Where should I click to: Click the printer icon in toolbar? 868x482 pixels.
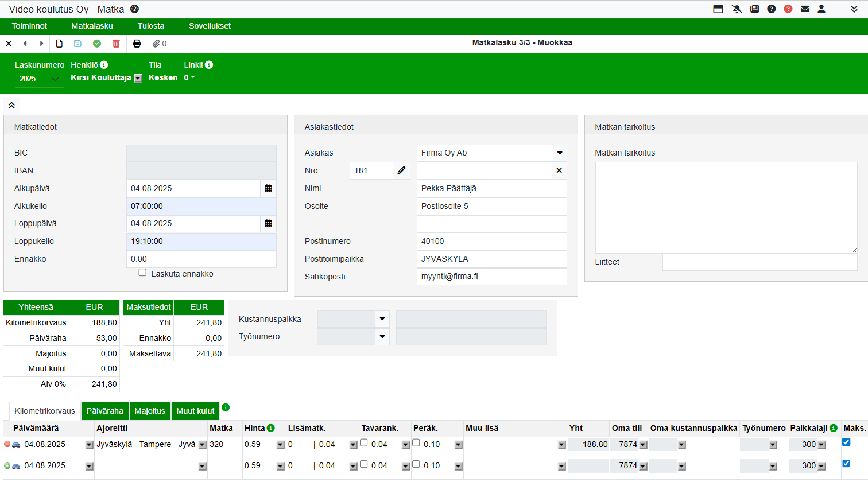tap(137, 44)
